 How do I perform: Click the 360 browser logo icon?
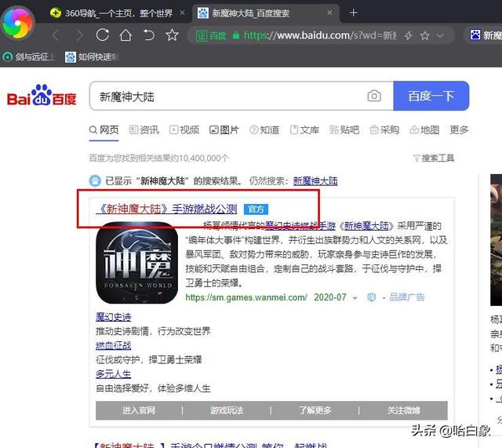(x=17, y=23)
